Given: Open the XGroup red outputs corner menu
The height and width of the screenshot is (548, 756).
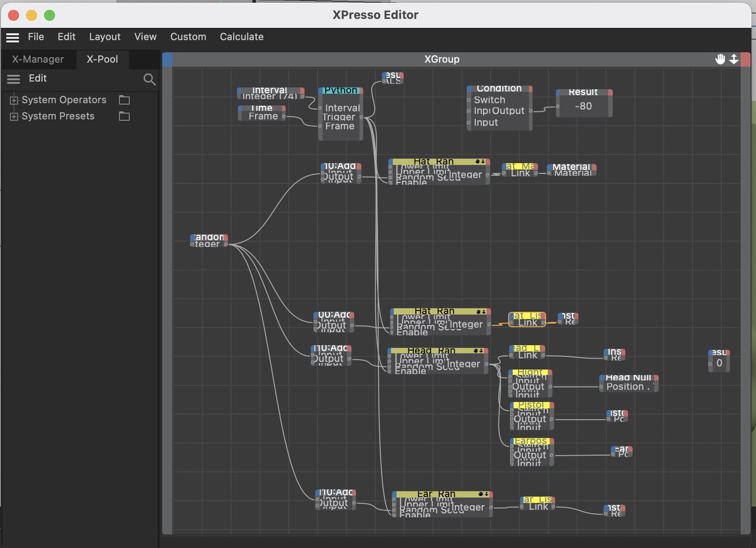Looking at the screenshot, I should (x=746, y=59).
